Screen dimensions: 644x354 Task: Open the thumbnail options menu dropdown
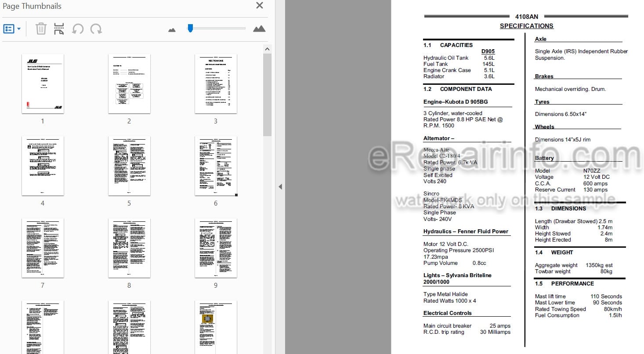12,29
